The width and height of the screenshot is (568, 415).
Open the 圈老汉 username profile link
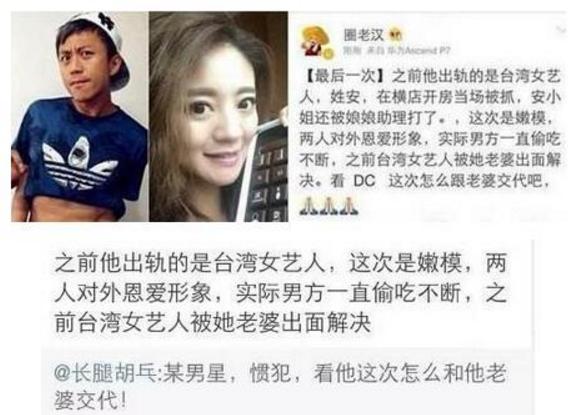coord(363,35)
